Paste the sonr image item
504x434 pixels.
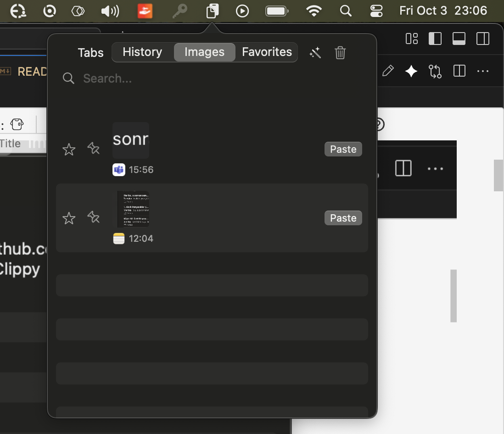pyautogui.click(x=343, y=149)
